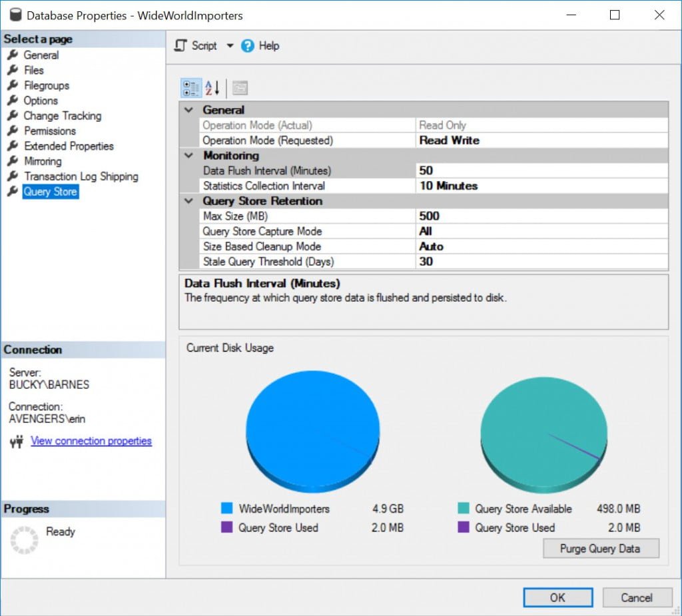Confirm with the OK button
This screenshot has height=616, width=682.
point(557,598)
